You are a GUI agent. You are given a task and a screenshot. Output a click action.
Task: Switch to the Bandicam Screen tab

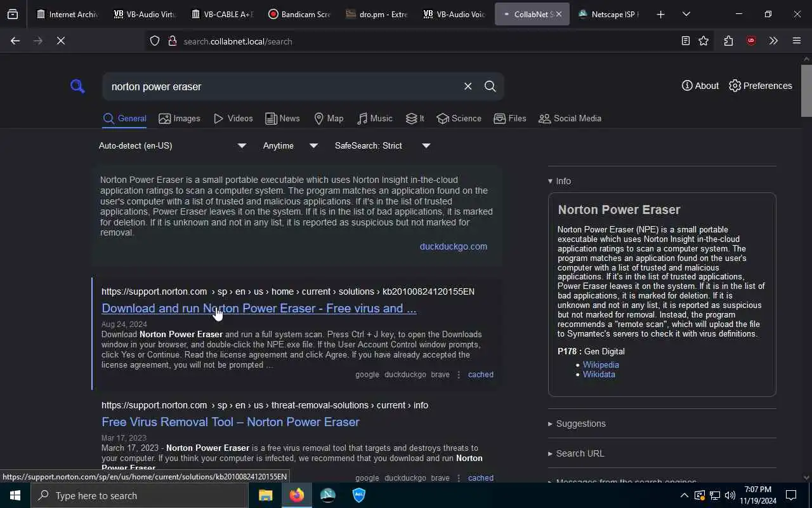click(x=299, y=14)
